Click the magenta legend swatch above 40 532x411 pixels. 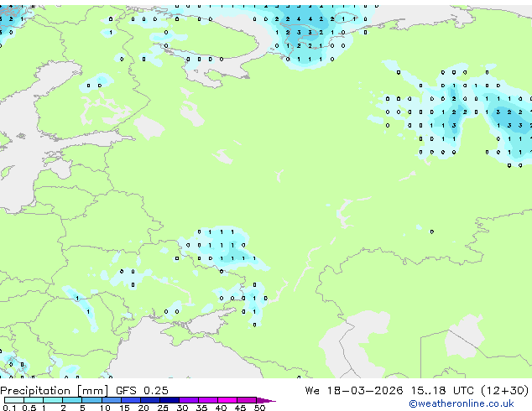[x=227, y=400]
